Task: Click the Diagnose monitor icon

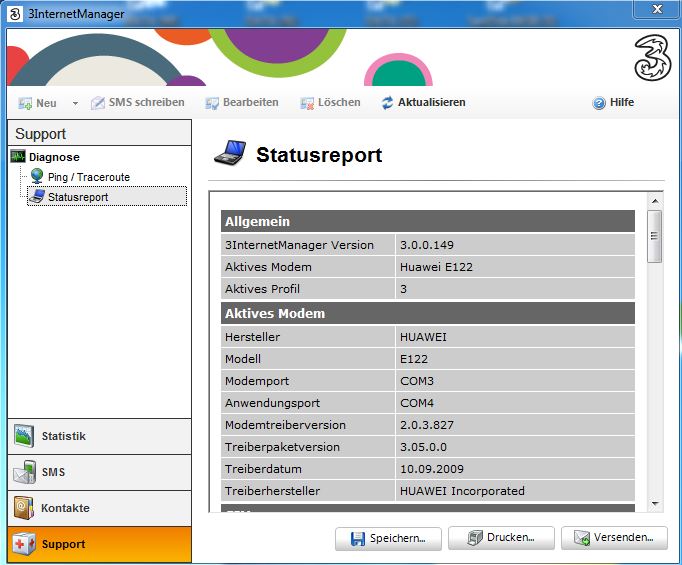Action: [x=18, y=156]
